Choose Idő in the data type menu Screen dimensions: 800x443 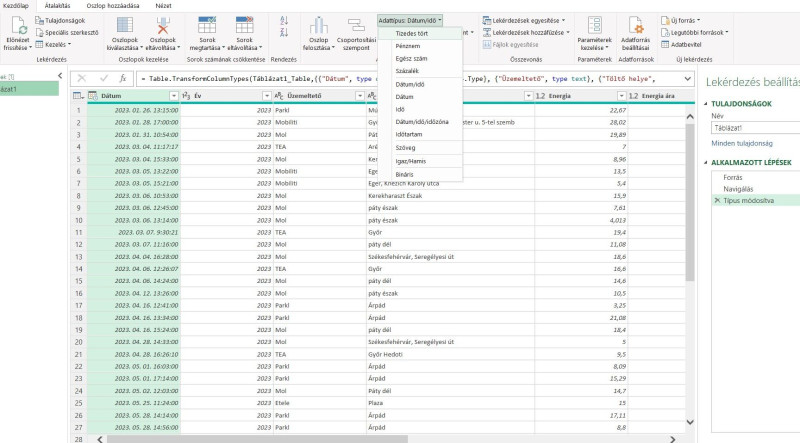click(420, 109)
